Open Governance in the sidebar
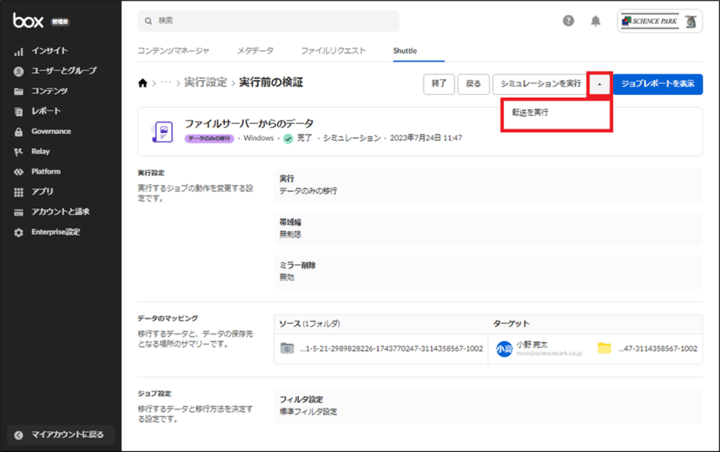 point(51,131)
